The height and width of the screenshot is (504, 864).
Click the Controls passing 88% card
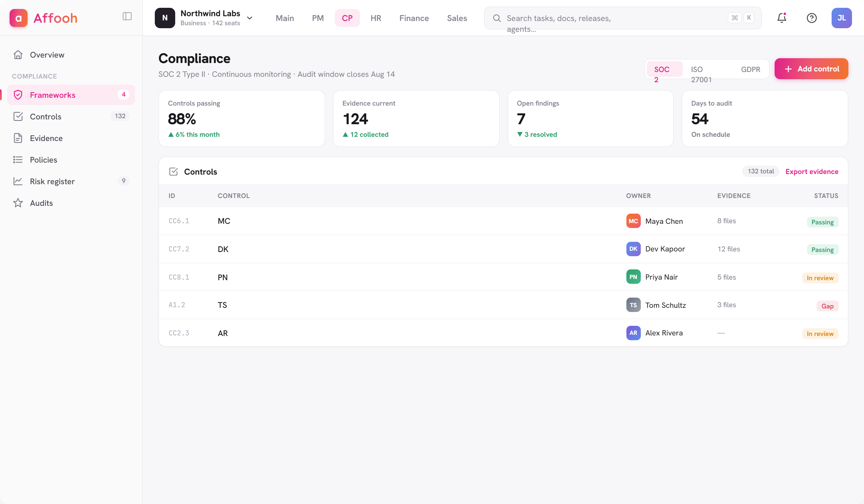click(x=242, y=118)
